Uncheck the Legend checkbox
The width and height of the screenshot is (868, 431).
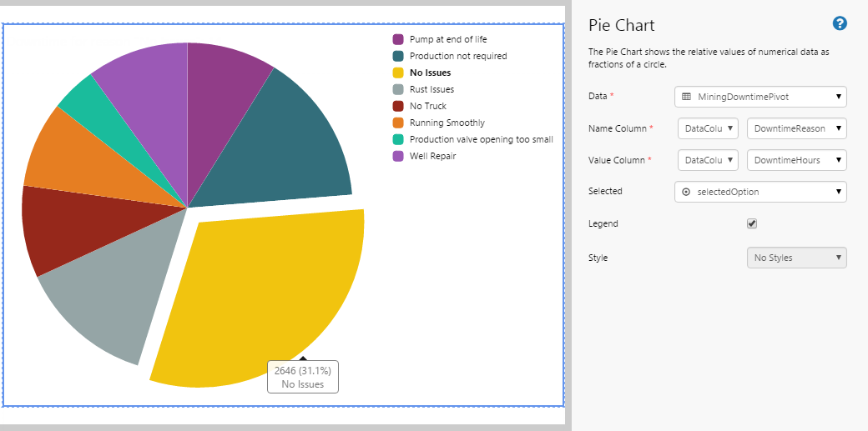[752, 223]
